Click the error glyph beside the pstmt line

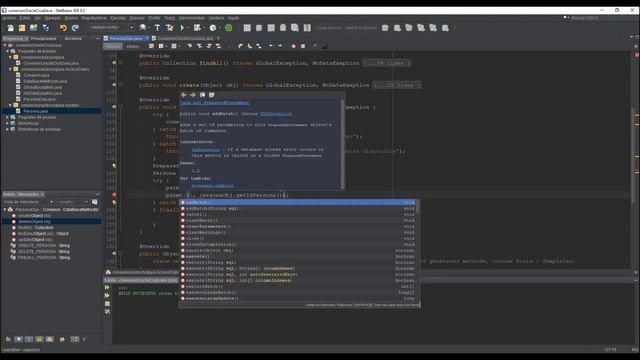(114, 195)
